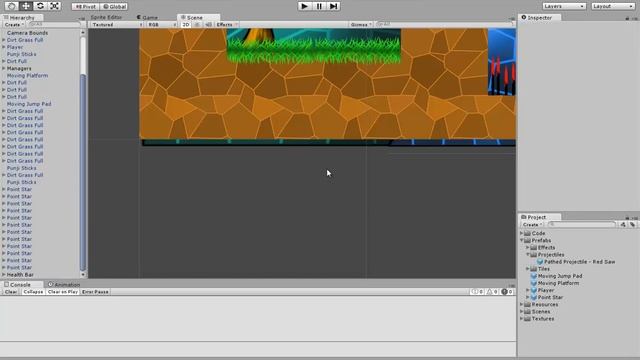Toggle 2D mode in the Scene view
This screenshot has width=640, height=360.
click(186, 24)
